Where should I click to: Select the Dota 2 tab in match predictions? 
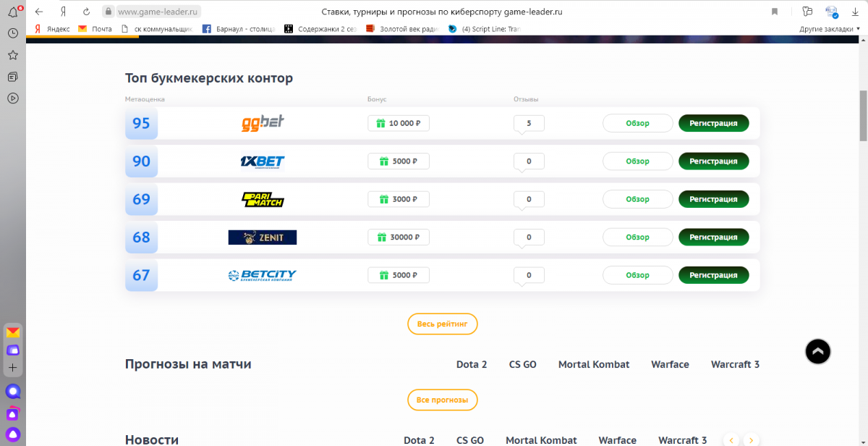tap(472, 364)
